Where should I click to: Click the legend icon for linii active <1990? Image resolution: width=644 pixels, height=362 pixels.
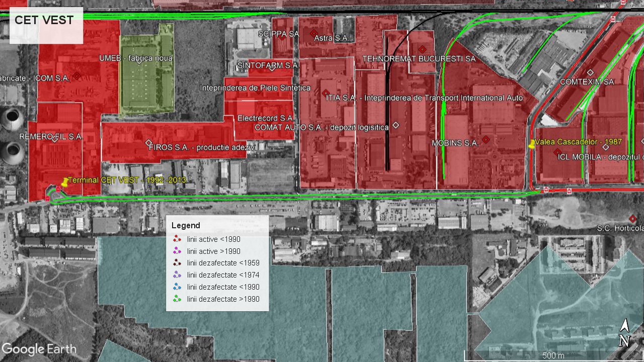coord(177,239)
